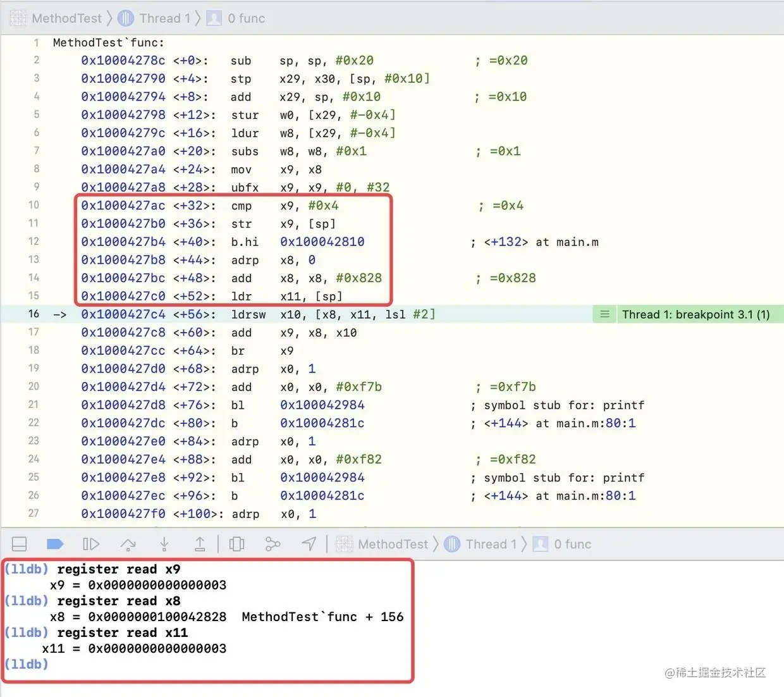Click the Step Out icon
The image size is (784, 697).
[x=200, y=544]
